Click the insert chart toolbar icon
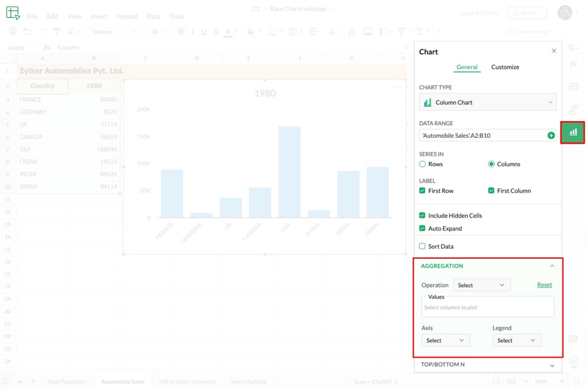The height and width of the screenshot is (389, 588). (x=352, y=32)
